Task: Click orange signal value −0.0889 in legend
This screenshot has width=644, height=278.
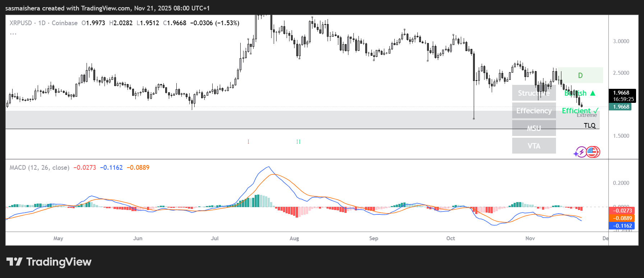Action: pyautogui.click(x=138, y=168)
